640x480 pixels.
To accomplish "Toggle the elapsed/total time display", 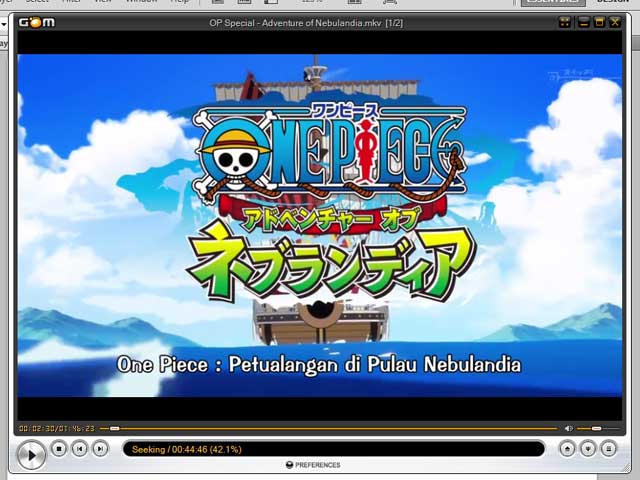I will tap(57, 428).
